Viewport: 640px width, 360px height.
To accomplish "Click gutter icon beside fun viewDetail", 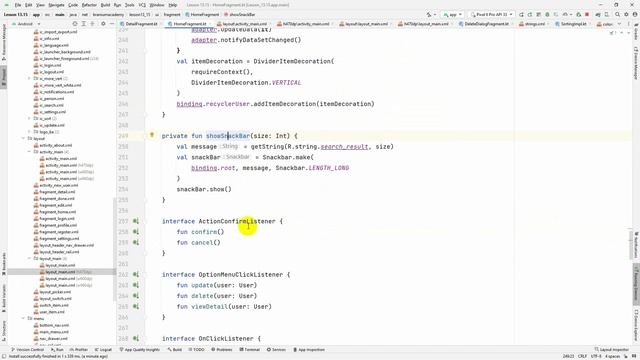I will (136, 307).
